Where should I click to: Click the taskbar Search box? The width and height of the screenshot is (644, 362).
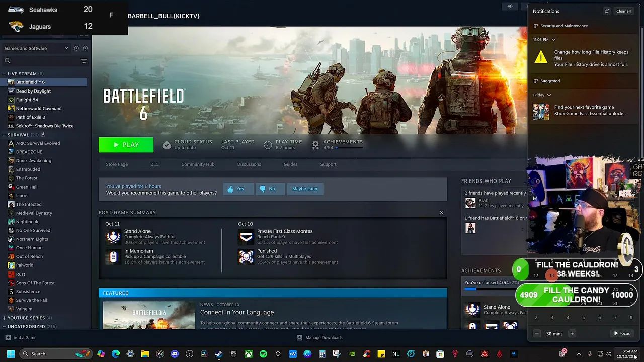(56, 354)
